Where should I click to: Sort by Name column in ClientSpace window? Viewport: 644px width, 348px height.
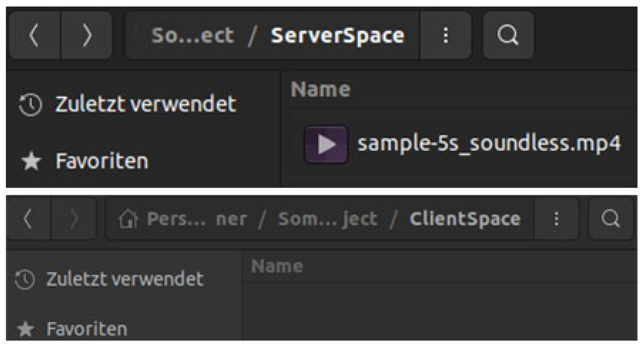pyautogui.click(x=277, y=267)
